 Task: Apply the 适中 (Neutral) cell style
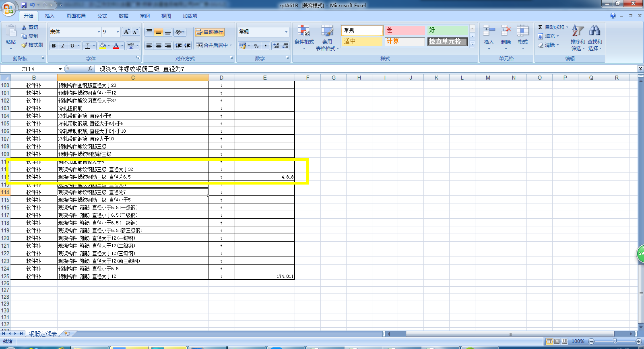[362, 41]
